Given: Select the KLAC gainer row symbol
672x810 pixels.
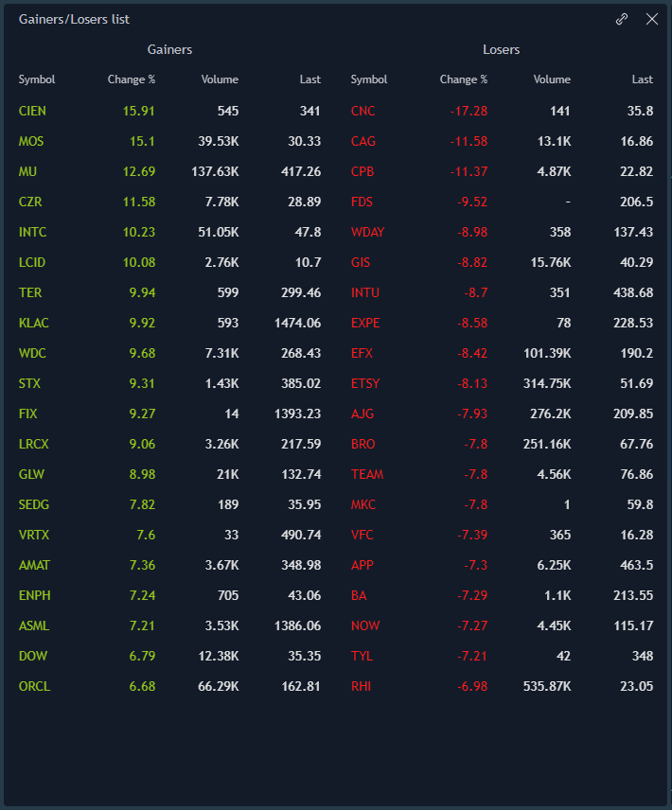Looking at the screenshot, I should pos(33,323).
